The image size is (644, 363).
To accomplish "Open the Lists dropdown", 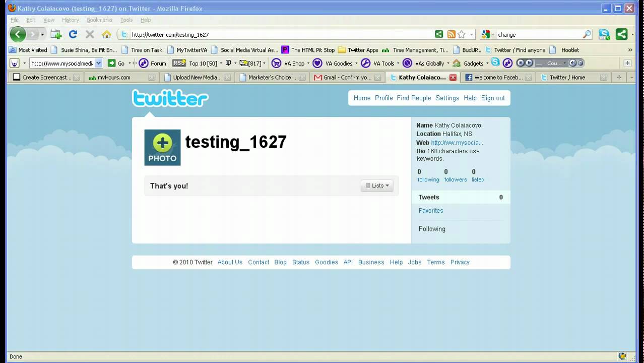I will pos(377,186).
